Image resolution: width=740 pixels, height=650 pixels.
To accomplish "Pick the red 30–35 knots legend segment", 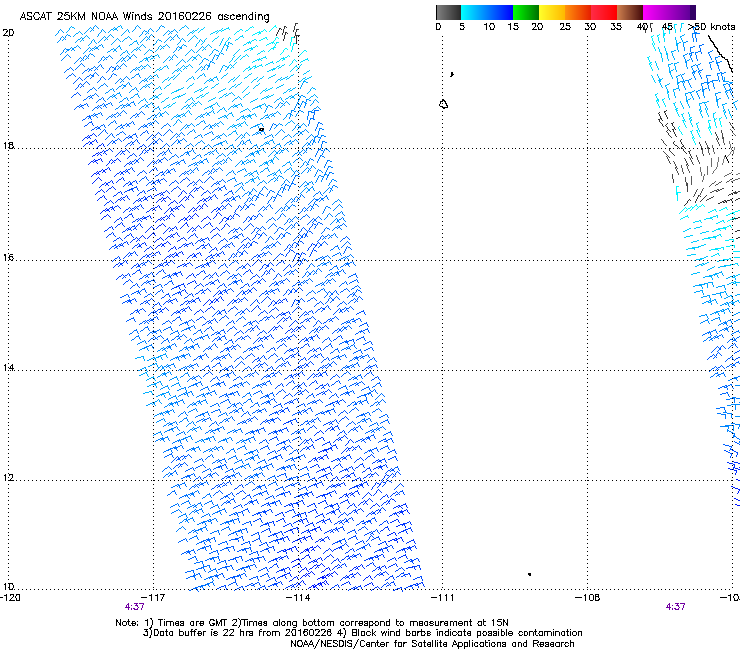I will tap(604, 12).
